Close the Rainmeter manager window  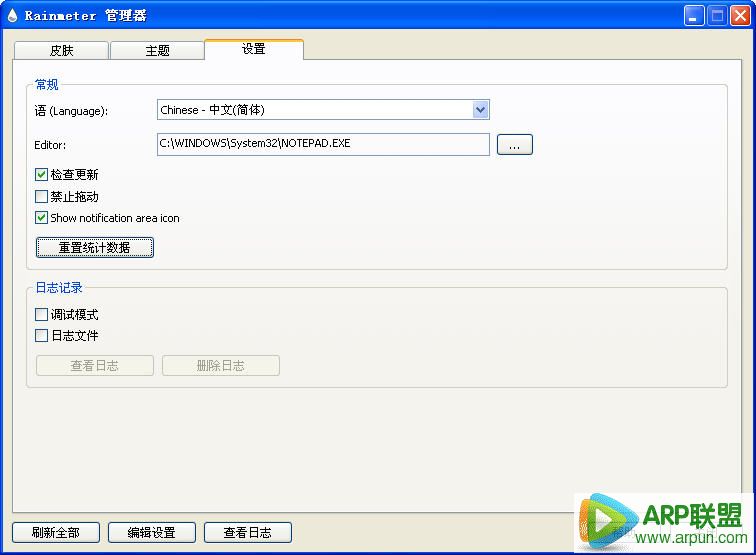[740, 16]
